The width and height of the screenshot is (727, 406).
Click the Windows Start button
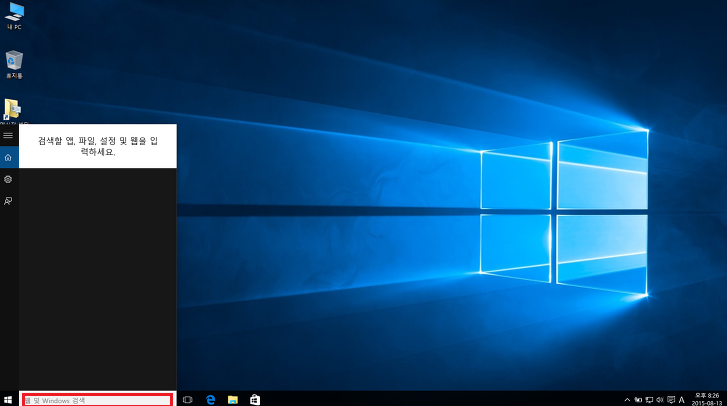(x=8, y=400)
